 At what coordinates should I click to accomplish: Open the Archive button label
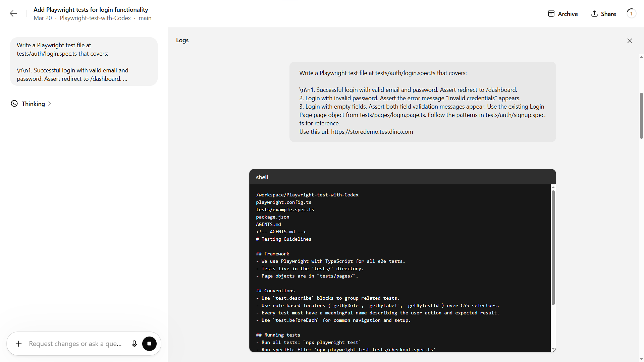coord(568,14)
